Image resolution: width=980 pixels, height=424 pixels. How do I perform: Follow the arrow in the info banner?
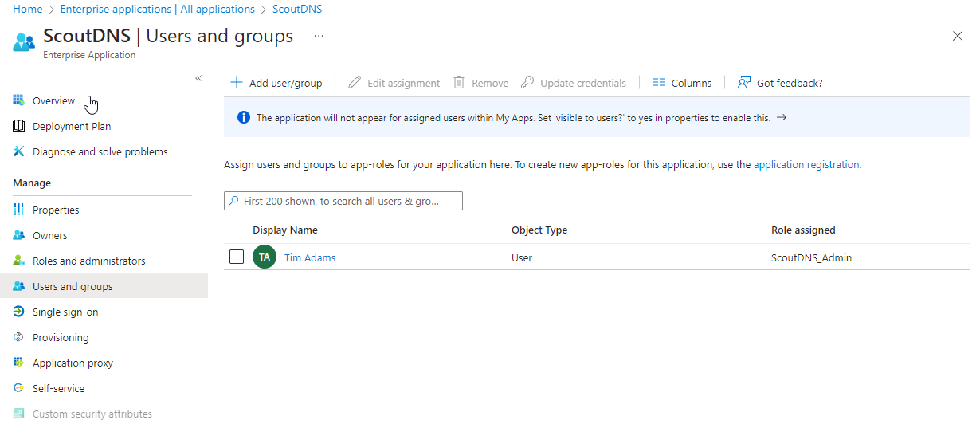click(782, 117)
